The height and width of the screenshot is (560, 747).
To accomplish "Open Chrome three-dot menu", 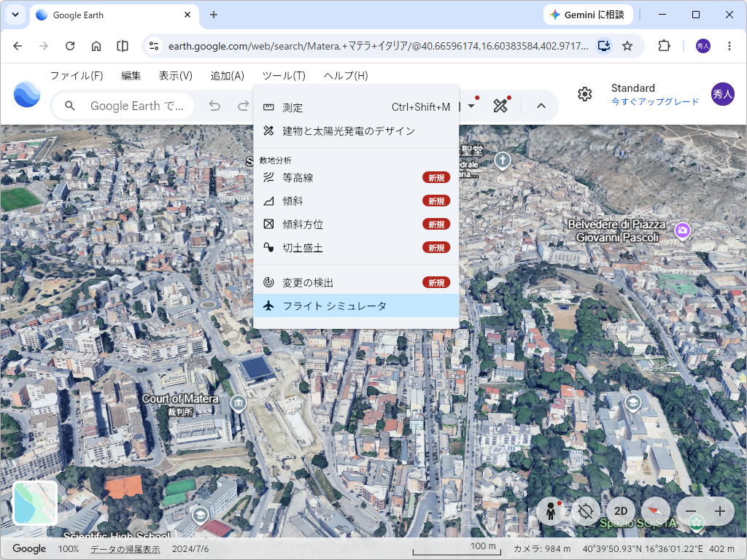I will [x=729, y=46].
